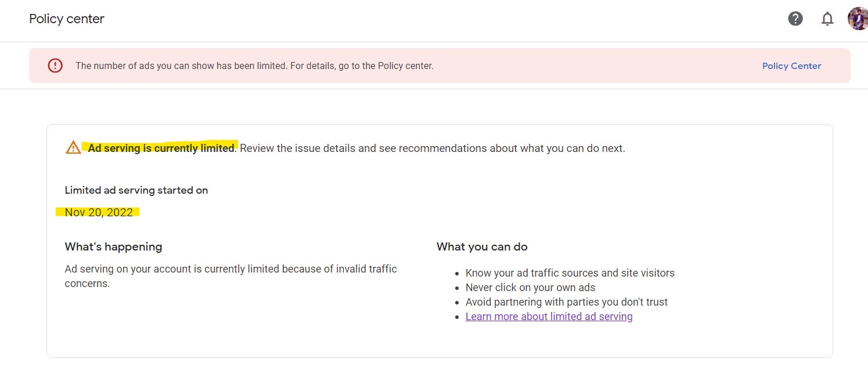Screen dimensions: 868x392
Task: Open the account profile avatar
Action: click(858, 19)
